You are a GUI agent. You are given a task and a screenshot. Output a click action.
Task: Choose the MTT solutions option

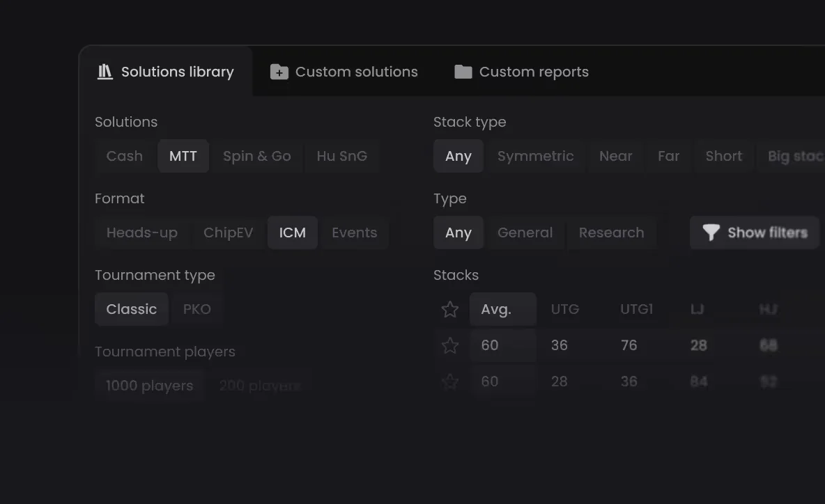(183, 156)
